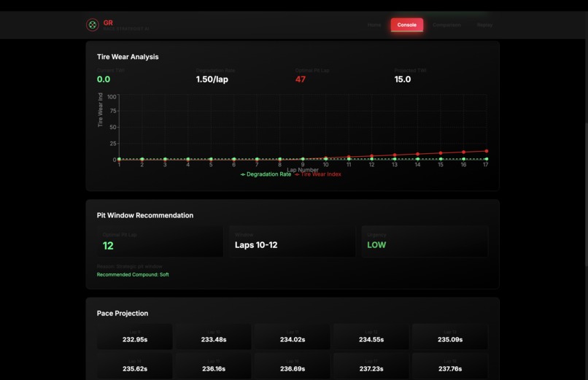Click the red data point at lap 17
The image size is (588, 380).
tap(487, 151)
